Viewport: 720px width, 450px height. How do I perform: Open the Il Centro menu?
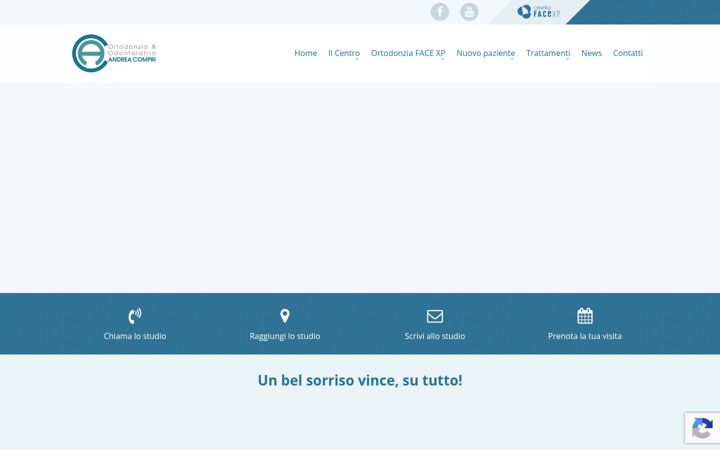pyautogui.click(x=344, y=53)
